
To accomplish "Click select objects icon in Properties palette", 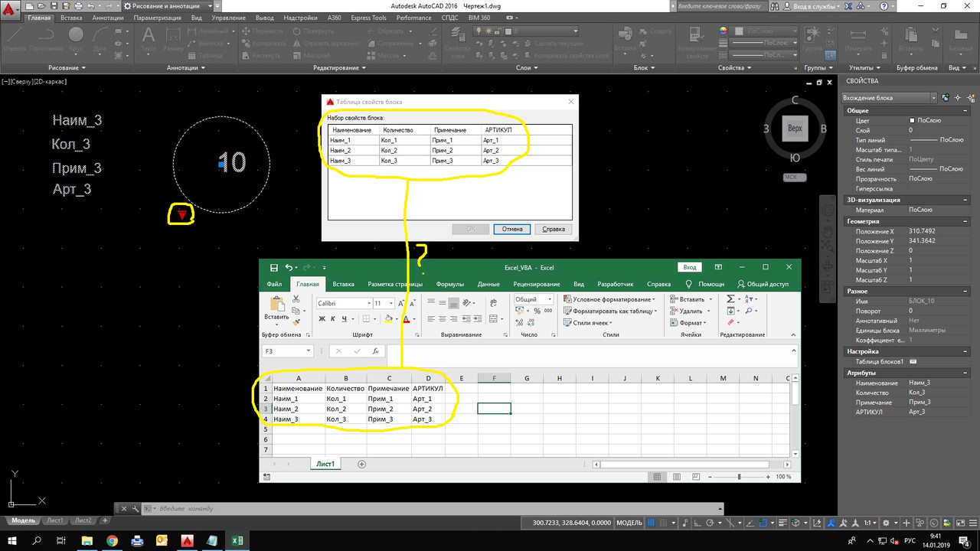I will click(958, 97).
